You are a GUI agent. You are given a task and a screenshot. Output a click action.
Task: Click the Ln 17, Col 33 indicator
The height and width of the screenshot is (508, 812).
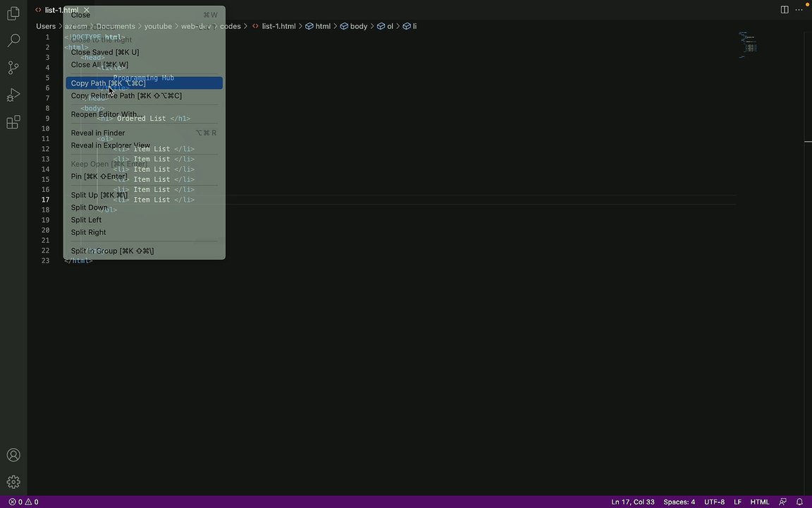point(632,502)
